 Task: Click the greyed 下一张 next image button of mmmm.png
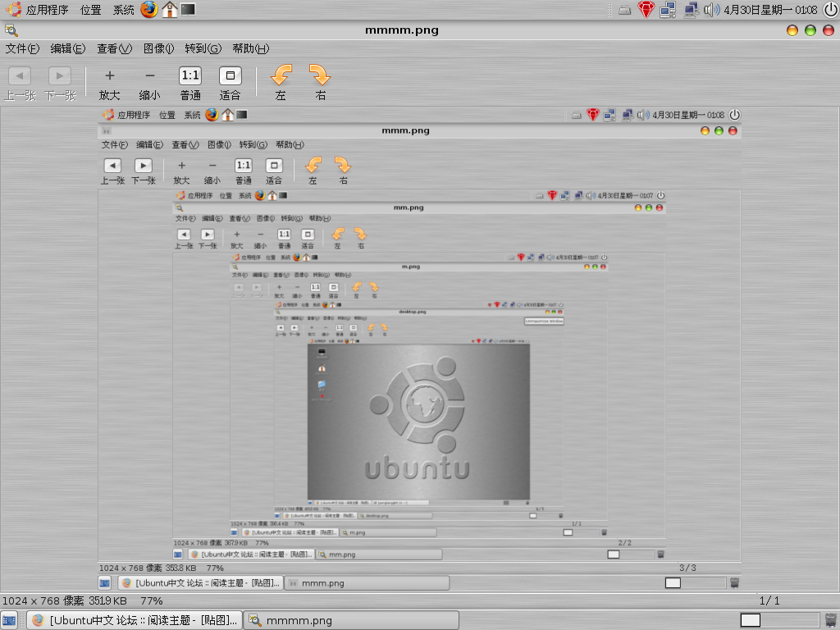(60, 83)
